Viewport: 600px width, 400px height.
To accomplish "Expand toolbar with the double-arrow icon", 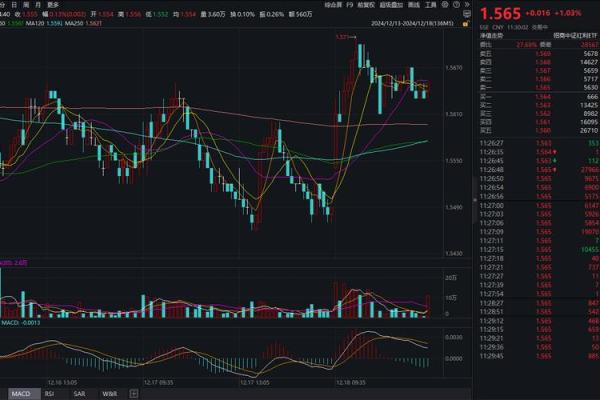I will (467, 5).
